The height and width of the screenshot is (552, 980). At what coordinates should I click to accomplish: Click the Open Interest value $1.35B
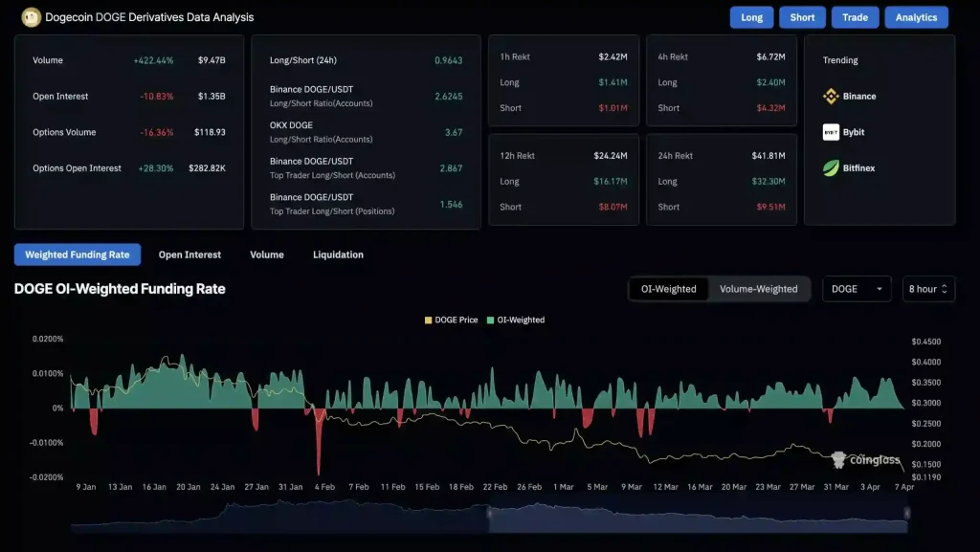point(212,97)
